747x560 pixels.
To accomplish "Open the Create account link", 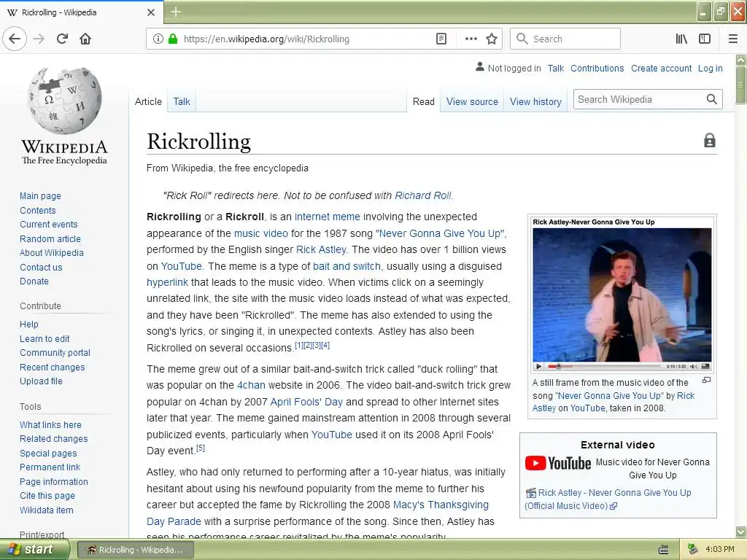I will (661, 68).
